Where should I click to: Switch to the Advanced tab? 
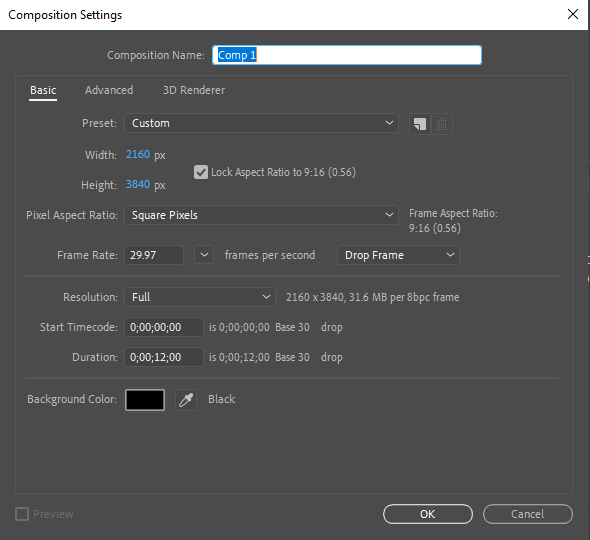point(109,90)
